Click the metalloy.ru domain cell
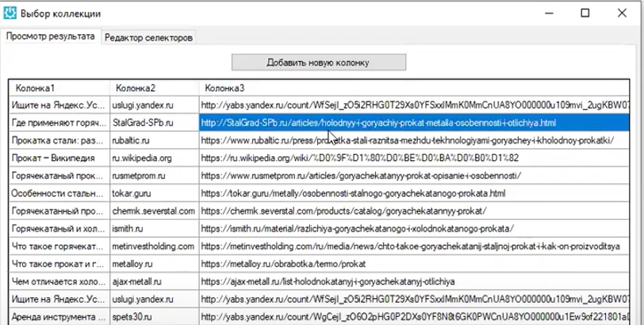Image resolution: width=644 pixels, height=325 pixels. pos(155,264)
